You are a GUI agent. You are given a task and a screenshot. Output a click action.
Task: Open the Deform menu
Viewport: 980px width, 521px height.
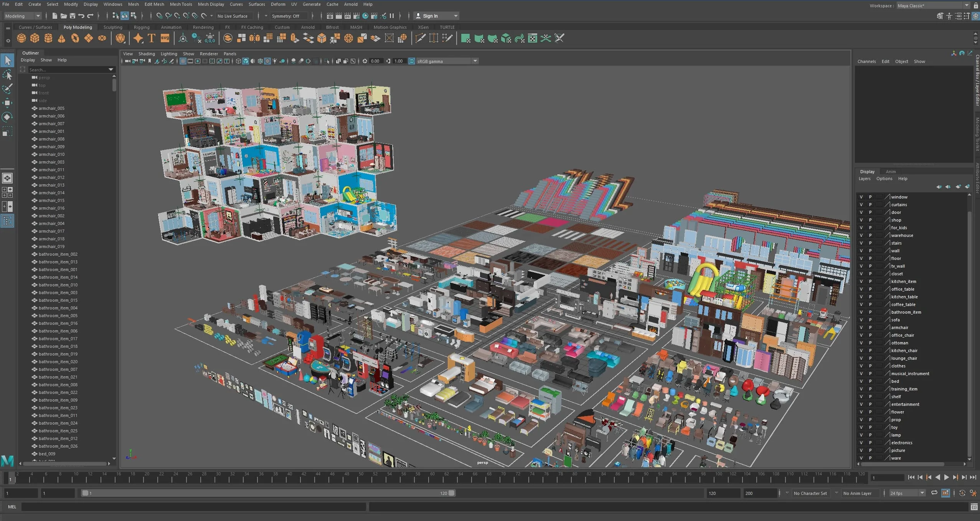click(x=278, y=4)
